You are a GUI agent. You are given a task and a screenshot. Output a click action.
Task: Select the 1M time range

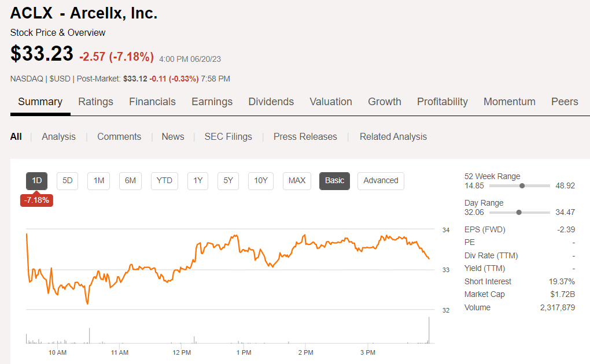pos(99,181)
